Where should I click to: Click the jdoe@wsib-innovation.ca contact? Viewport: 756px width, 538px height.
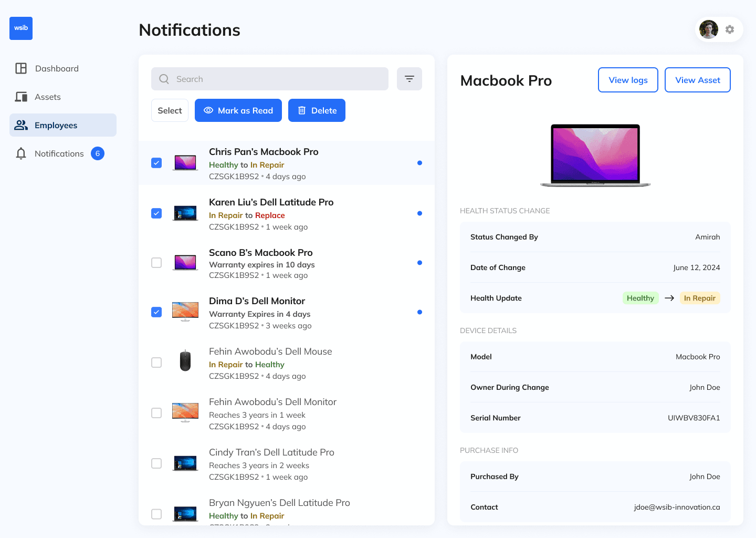coord(677,507)
